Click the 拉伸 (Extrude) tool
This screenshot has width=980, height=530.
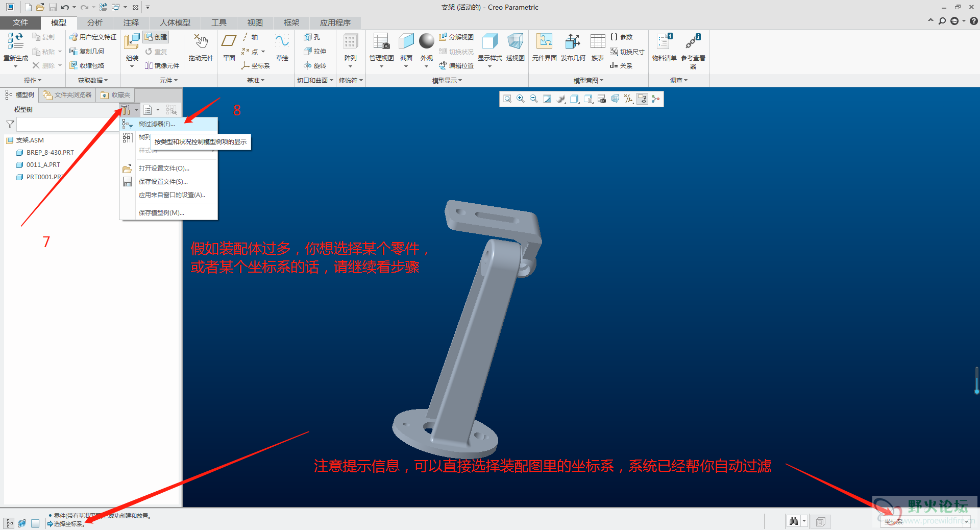click(315, 51)
